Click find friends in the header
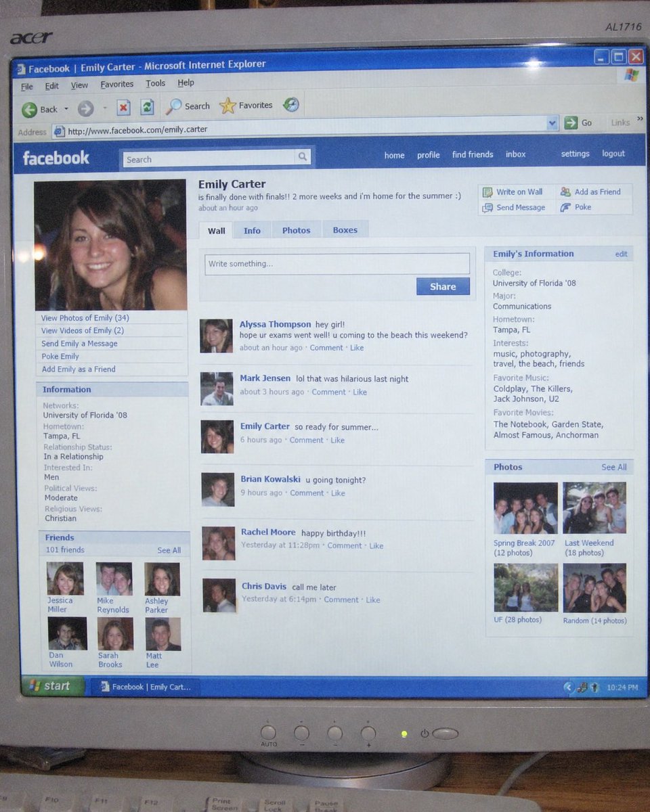Screen dimensions: 650x812 click(473, 154)
